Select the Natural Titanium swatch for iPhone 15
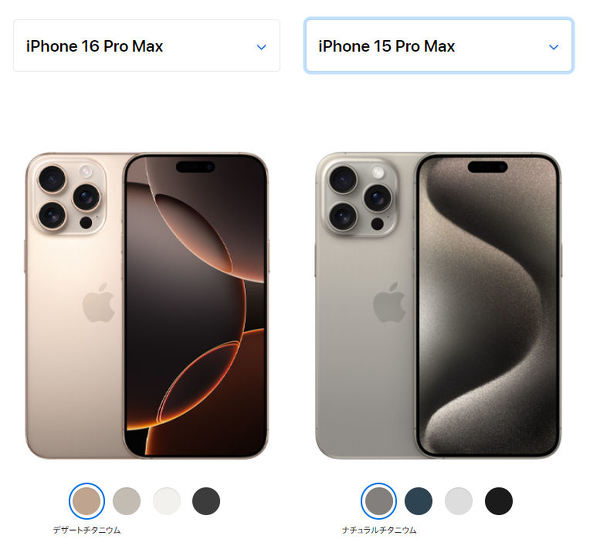The width and height of the screenshot is (590, 549). pos(379,501)
